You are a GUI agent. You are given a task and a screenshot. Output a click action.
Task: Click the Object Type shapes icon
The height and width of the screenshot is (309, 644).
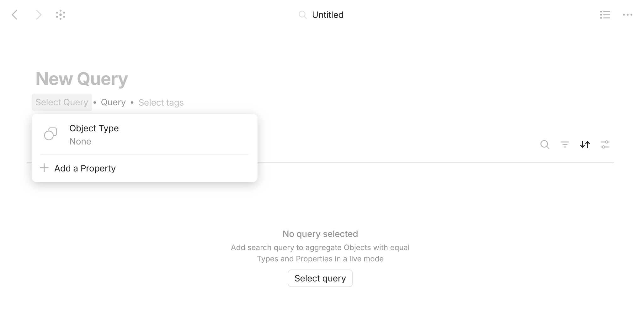51,134
